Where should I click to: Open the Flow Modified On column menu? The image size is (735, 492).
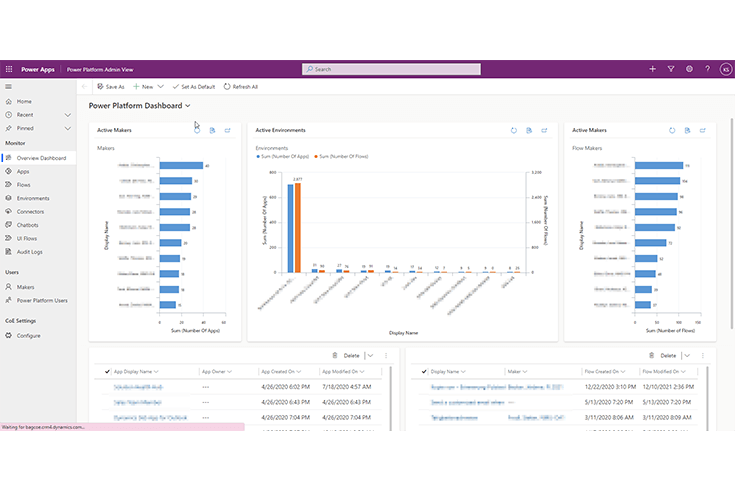[x=683, y=372]
